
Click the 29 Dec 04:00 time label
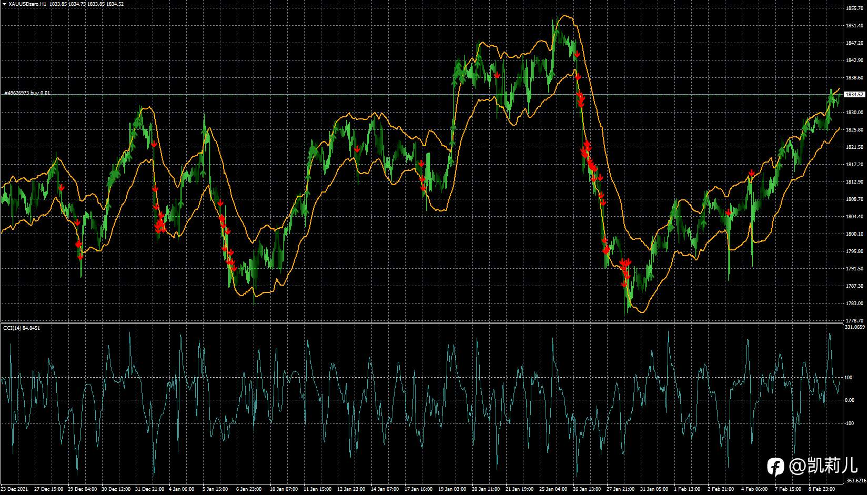(83, 489)
